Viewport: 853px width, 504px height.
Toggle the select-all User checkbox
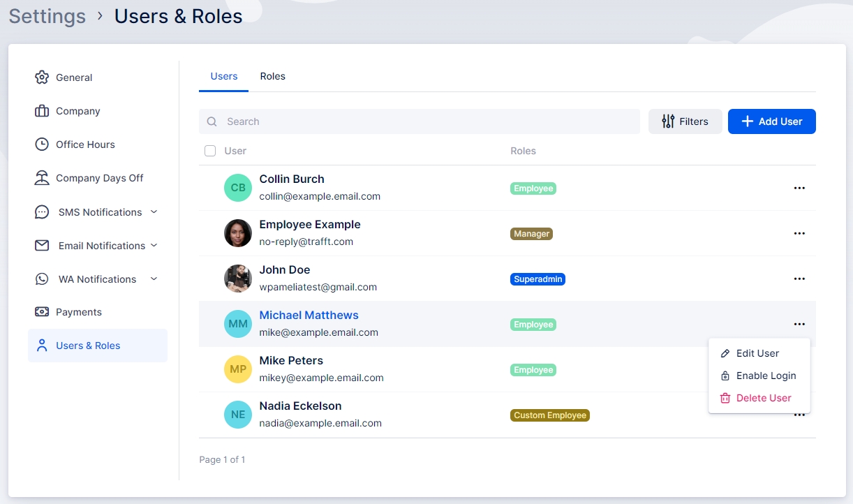click(x=210, y=151)
